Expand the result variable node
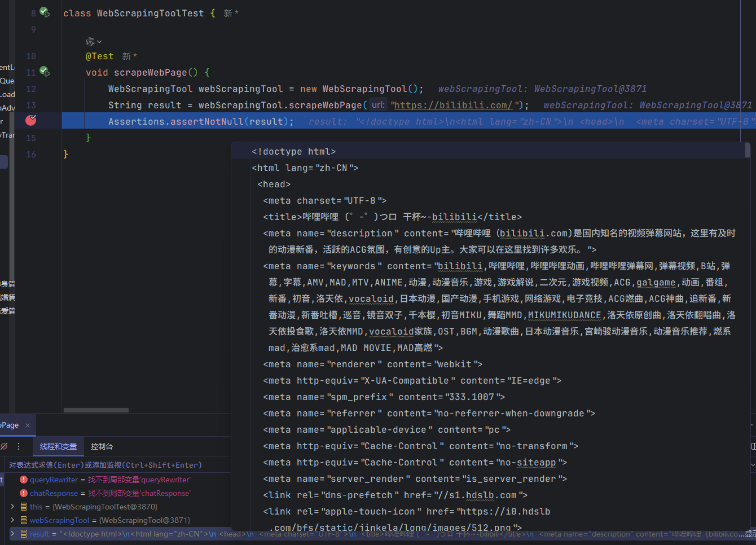The image size is (756, 545). [x=12, y=534]
